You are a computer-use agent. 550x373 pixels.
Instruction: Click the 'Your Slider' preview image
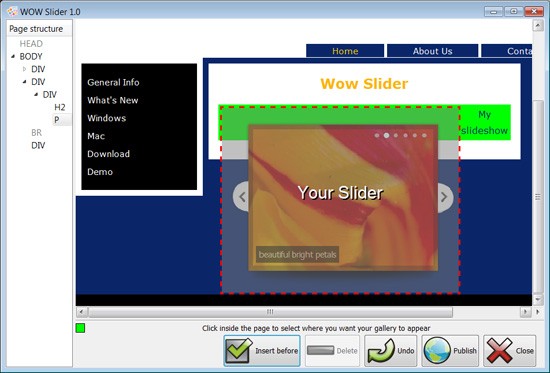click(x=343, y=198)
